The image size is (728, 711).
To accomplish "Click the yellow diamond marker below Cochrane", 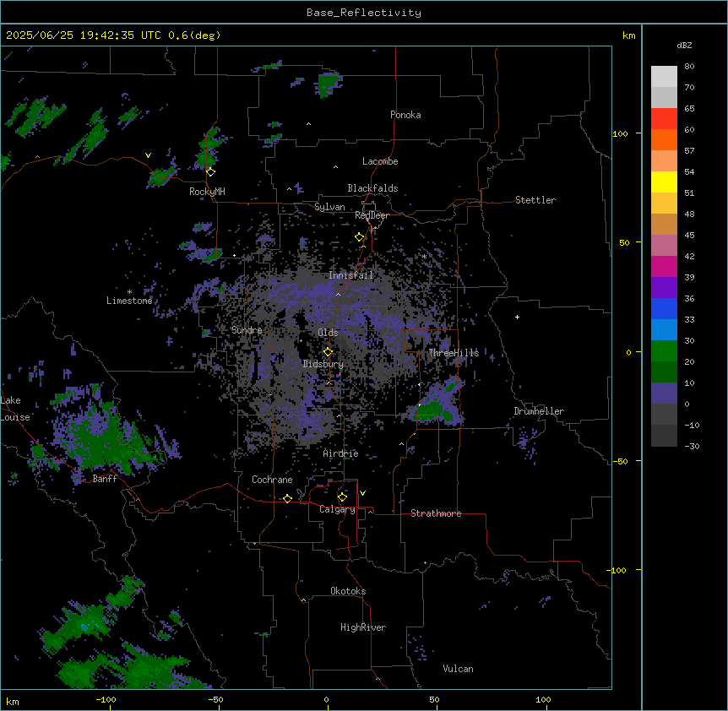I will click(287, 498).
